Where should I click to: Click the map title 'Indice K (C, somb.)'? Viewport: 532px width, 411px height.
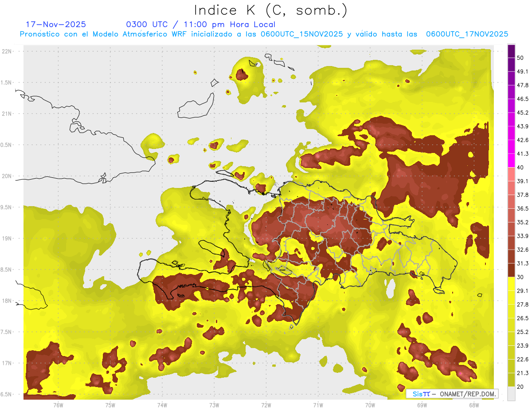[x=271, y=10]
